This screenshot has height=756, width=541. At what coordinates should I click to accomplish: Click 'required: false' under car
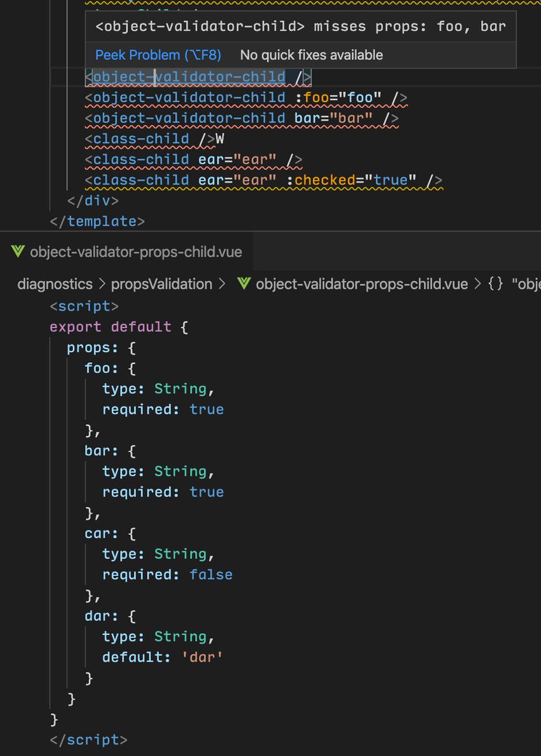168,575
